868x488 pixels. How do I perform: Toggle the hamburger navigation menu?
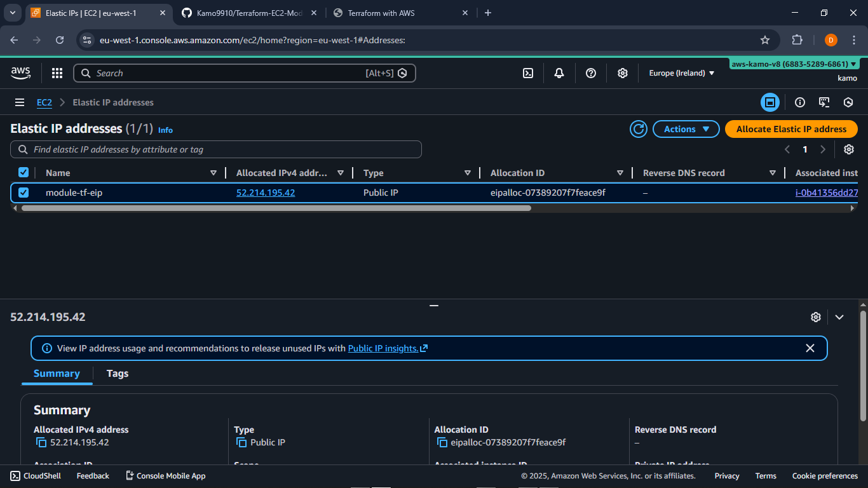click(20, 102)
